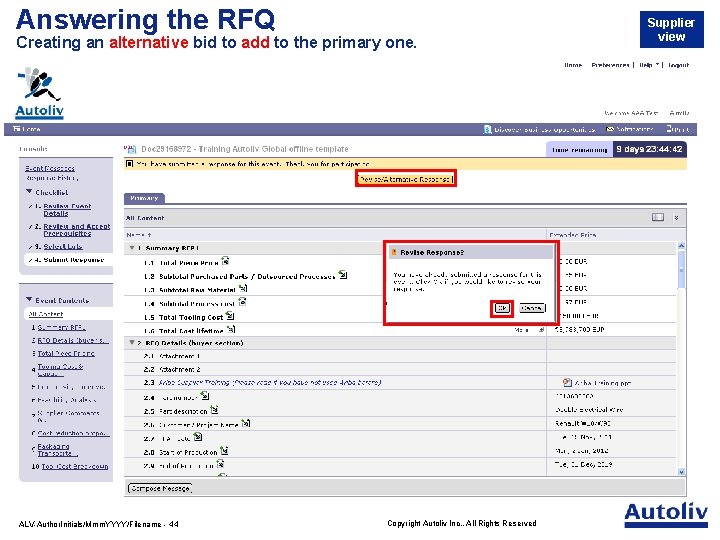
Task: Switch to the Primary tab
Action: [144, 198]
